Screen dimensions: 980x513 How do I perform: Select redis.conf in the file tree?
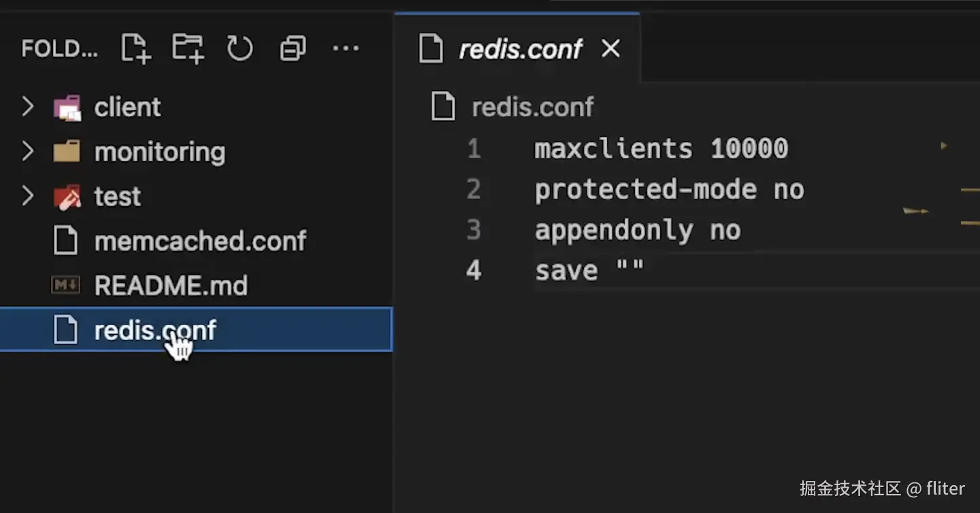coord(154,331)
